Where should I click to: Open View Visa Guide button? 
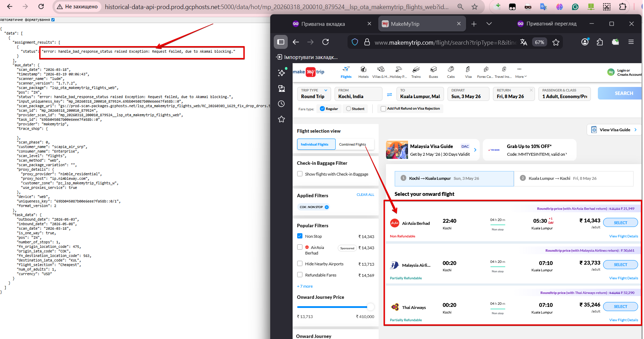[615, 130]
